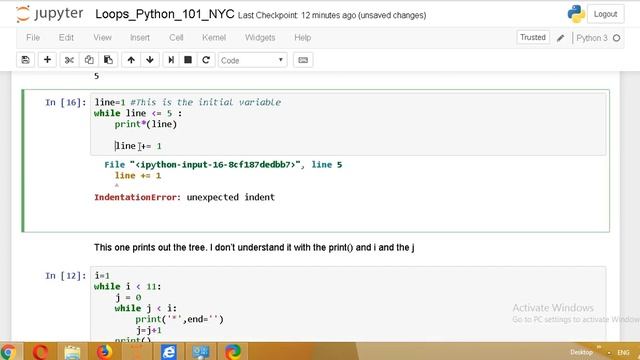This screenshot has height=360, width=640.
Task: Click the Python logo icon
Action: click(576, 14)
